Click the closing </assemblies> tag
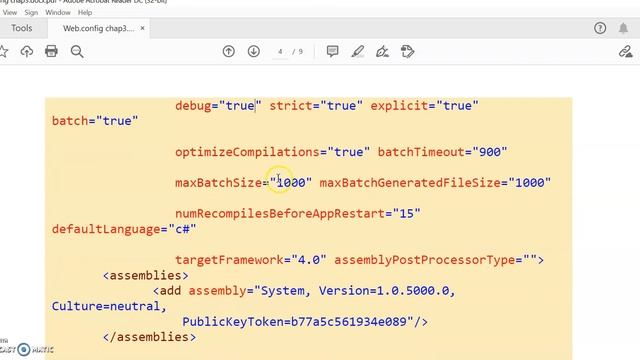The width and height of the screenshot is (640, 360). click(x=149, y=337)
